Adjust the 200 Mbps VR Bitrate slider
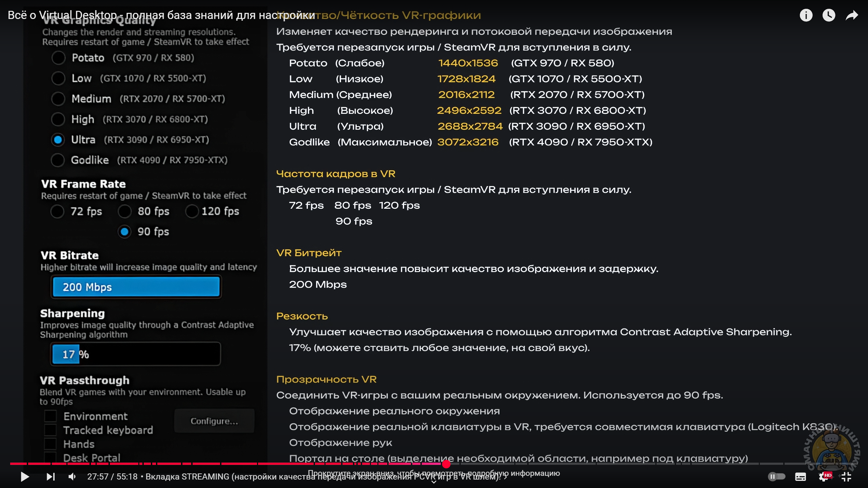 136,287
